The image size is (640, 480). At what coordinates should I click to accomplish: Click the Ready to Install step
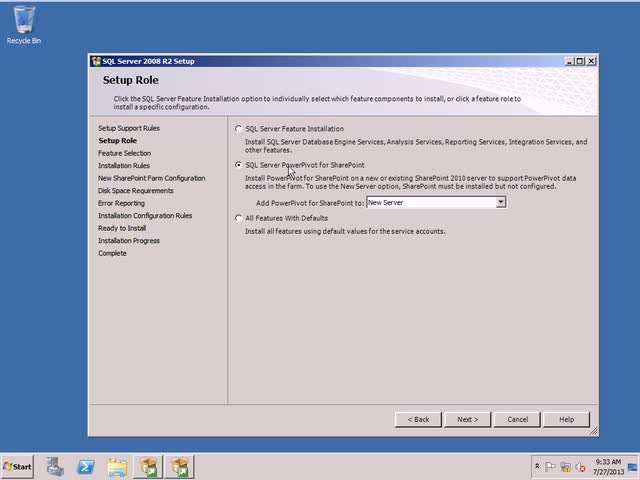coord(122,228)
